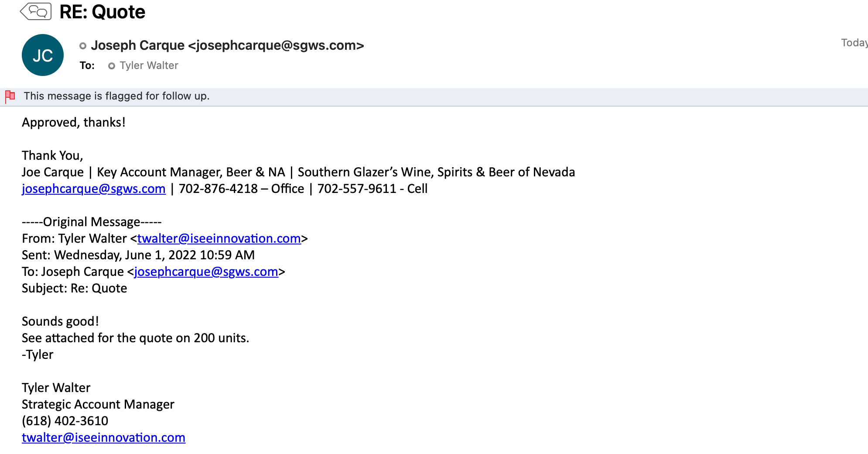This screenshot has height=454, width=868.
Task: Click the flagged for follow up banner
Action: (116, 96)
